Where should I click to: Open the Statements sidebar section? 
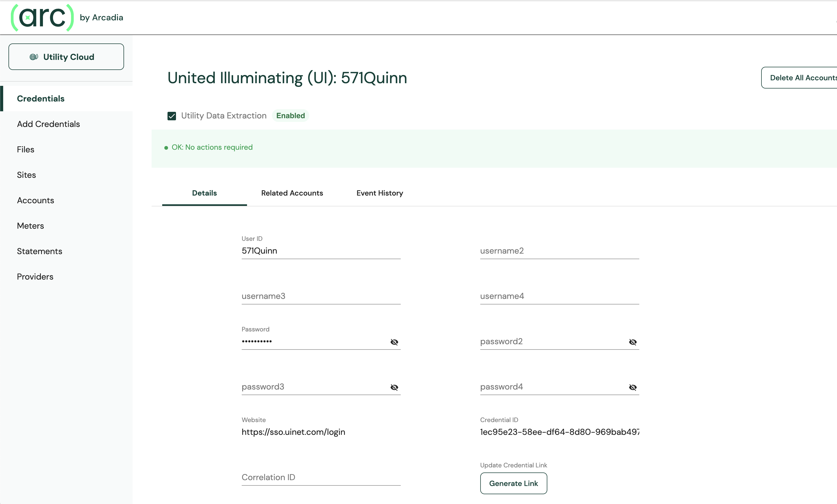click(39, 251)
